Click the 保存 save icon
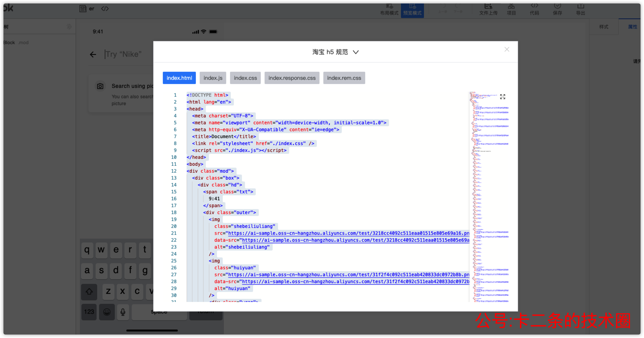Image resolution: width=644 pixels, height=338 pixels. pyautogui.click(x=557, y=9)
